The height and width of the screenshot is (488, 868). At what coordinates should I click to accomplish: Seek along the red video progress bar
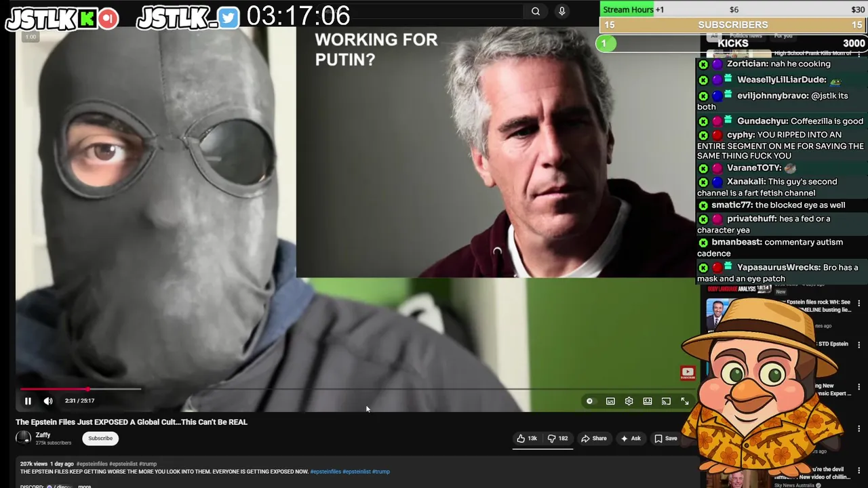(x=54, y=389)
